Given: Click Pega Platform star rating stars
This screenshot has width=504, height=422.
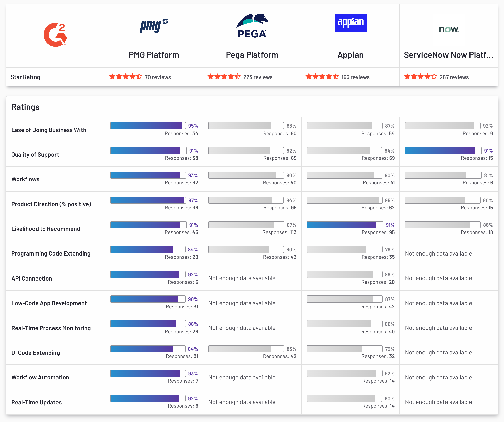Looking at the screenshot, I should tap(224, 77).
